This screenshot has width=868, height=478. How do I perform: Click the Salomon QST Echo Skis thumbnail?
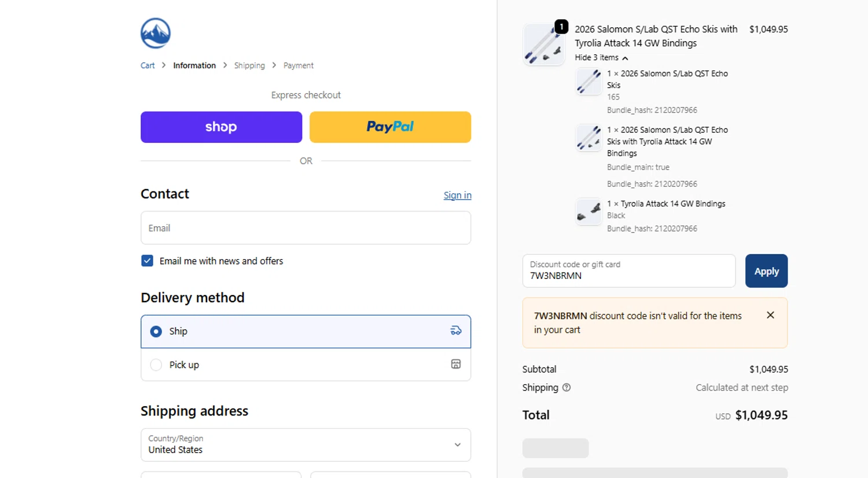tap(589, 81)
